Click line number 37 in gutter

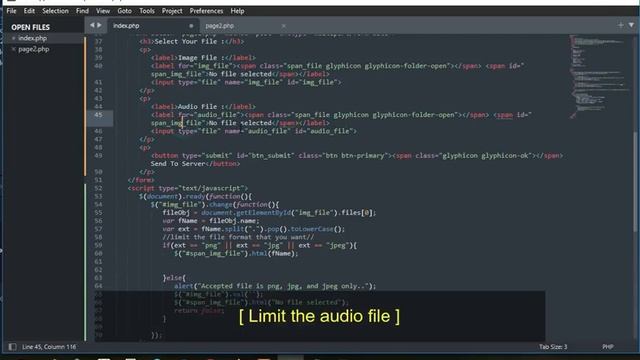coord(98,41)
